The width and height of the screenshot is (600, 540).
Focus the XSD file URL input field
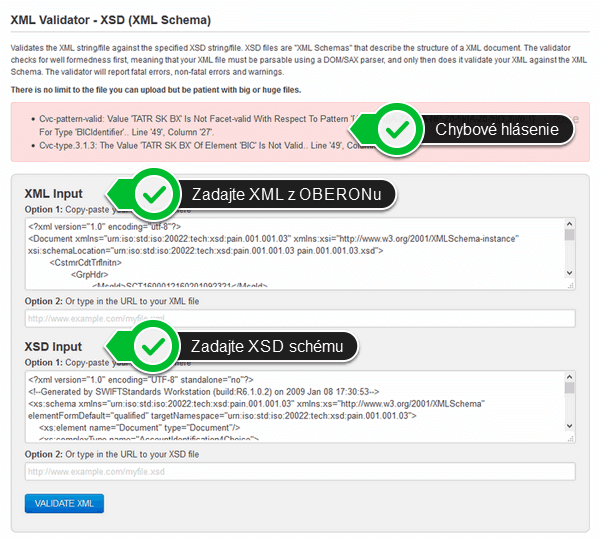[300, 471]
